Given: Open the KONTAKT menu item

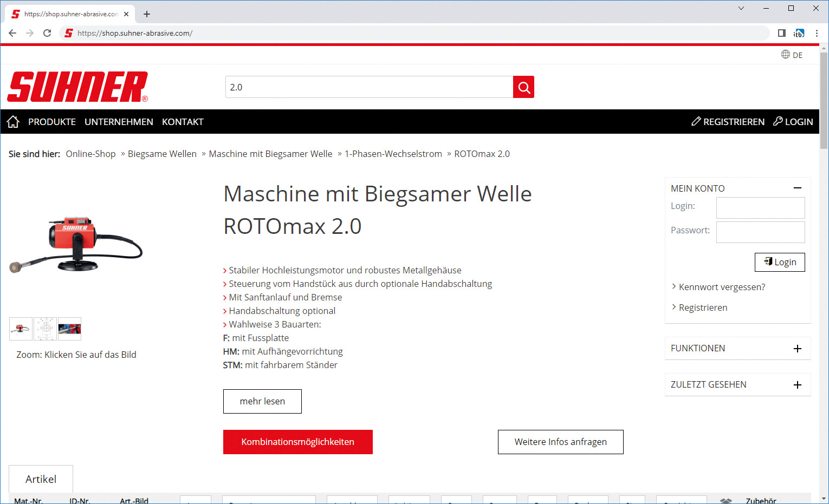Looking at the screenshot, I should (x=183, y=122).
